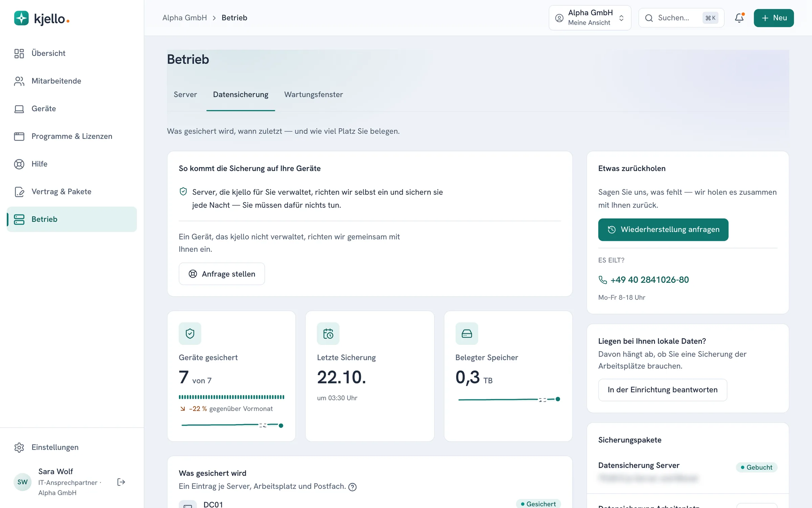This screenshot has height=508, width=812.
Task: Click the Gesichert badge for DC01
Action: tap(538, 504)
